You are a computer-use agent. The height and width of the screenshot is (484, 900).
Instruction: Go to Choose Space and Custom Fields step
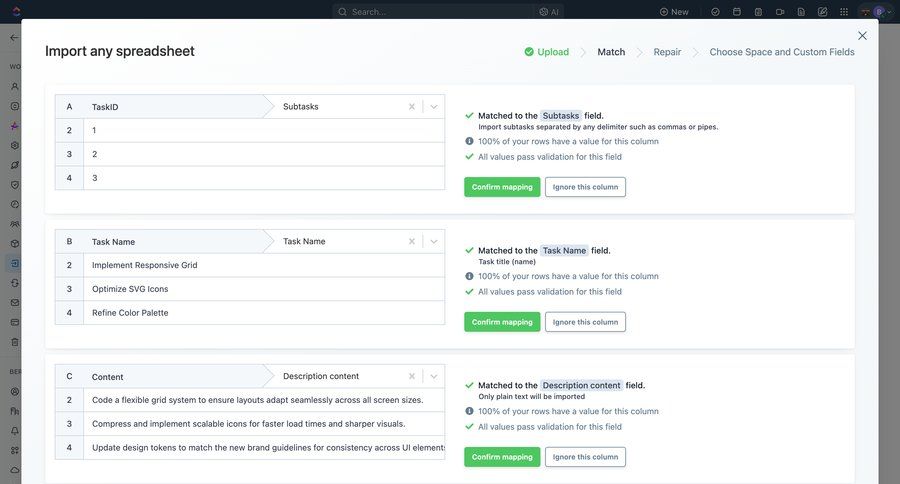782,52
